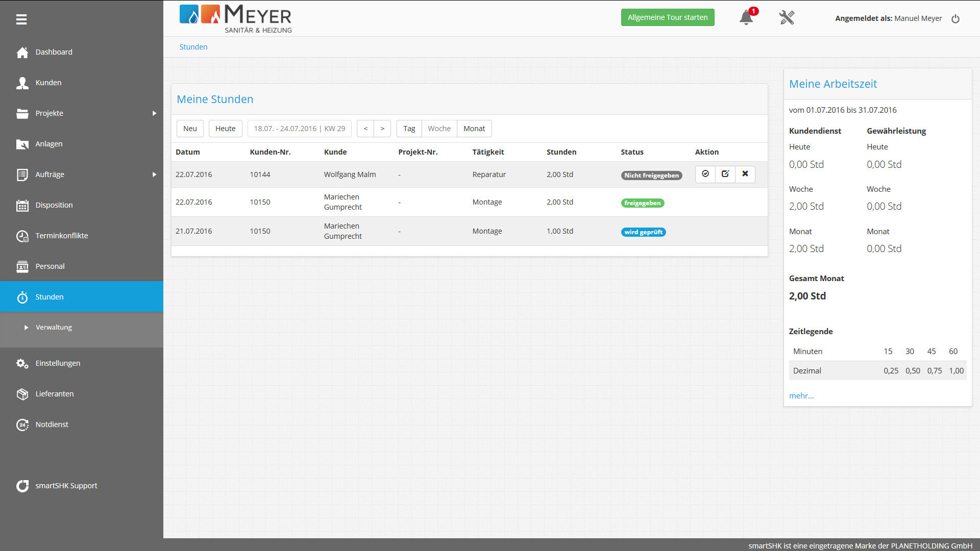This screenshot has width=980, height=551.
Task: Click the Stunden breadcrumb link
Action: coord(193,47)
